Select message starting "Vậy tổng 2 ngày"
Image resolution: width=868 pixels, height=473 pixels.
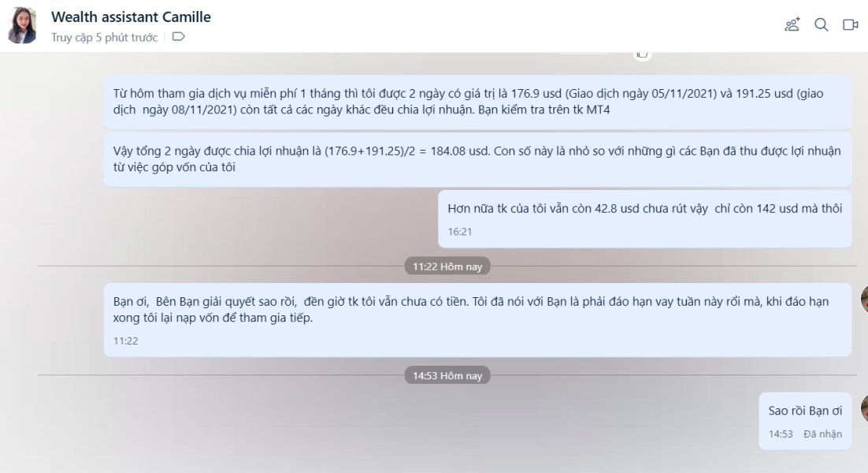pyautogui.click(x=477, y=159)
